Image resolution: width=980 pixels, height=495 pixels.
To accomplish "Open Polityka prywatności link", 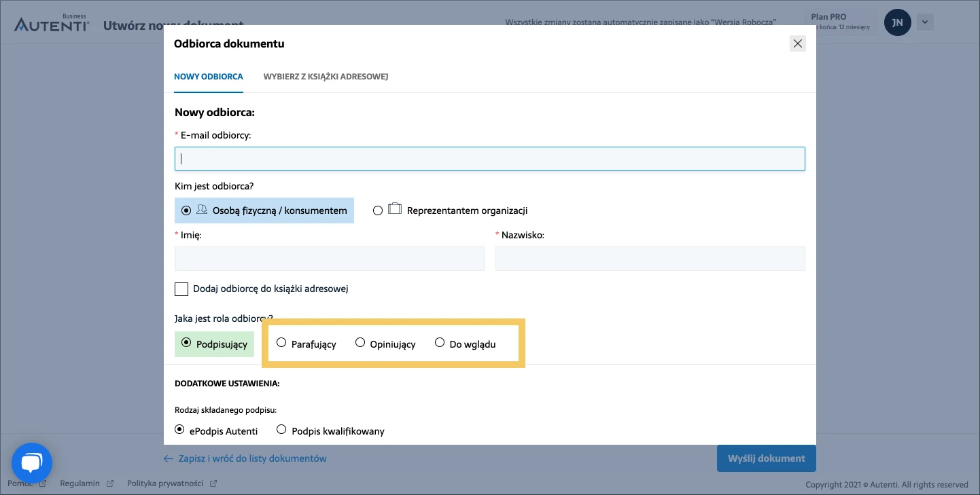I will 165,483.
